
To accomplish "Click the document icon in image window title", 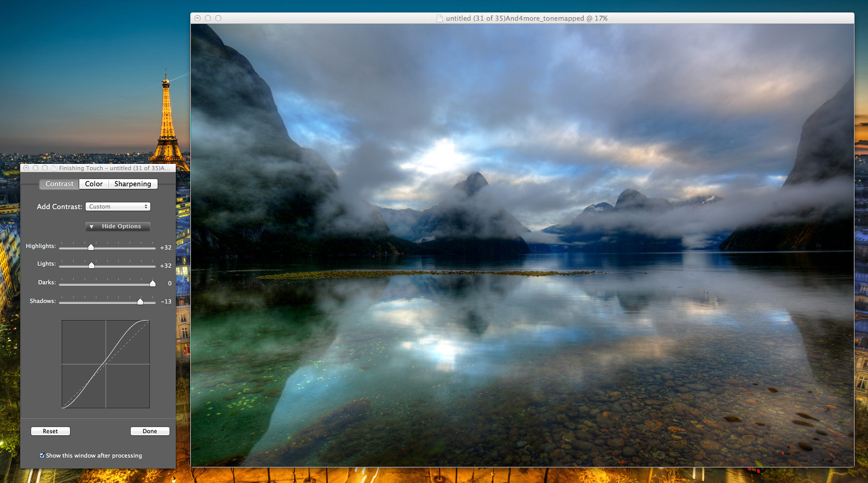I will (440, 18).
